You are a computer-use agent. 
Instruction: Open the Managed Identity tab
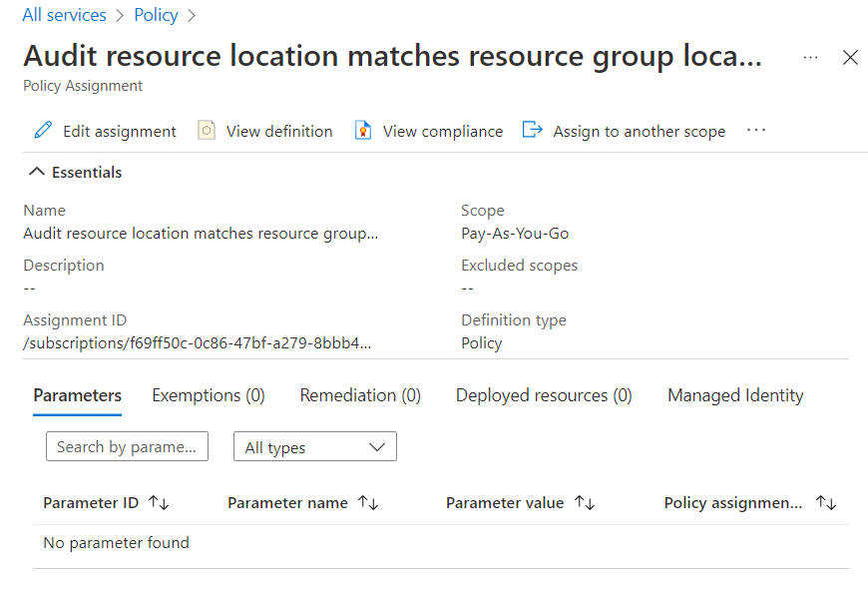tap(735, 395)
